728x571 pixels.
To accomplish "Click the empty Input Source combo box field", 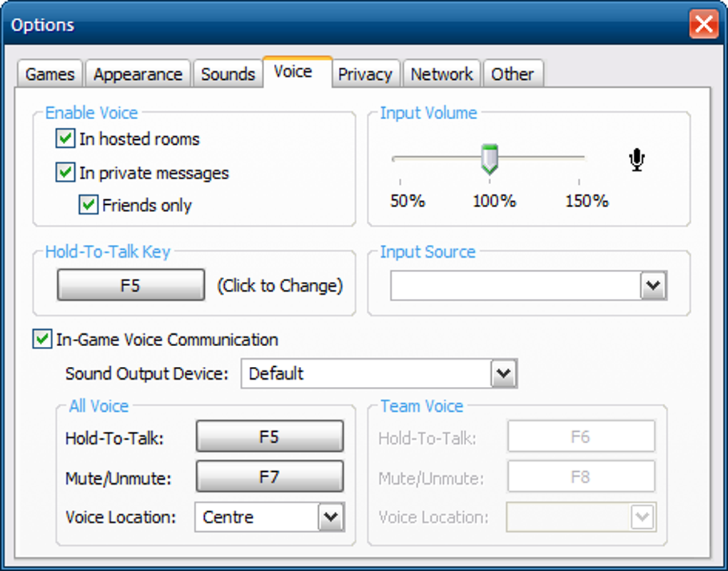I will (528, 285).
